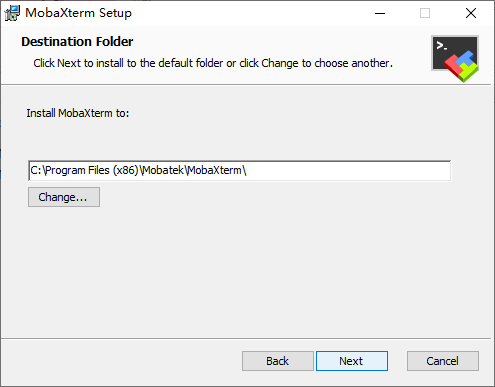Click the greyed-out maximize button
495x387 pixels.
click(425, 13)
